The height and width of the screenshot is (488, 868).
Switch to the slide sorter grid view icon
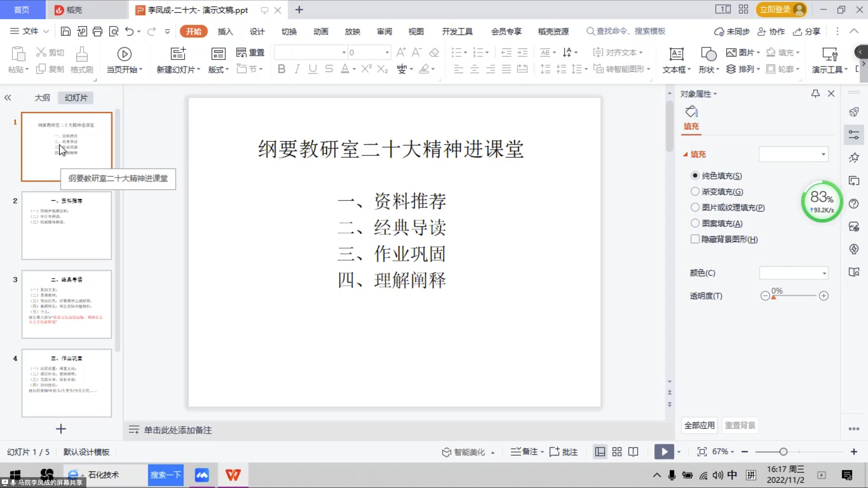click(x=617, y=452)
